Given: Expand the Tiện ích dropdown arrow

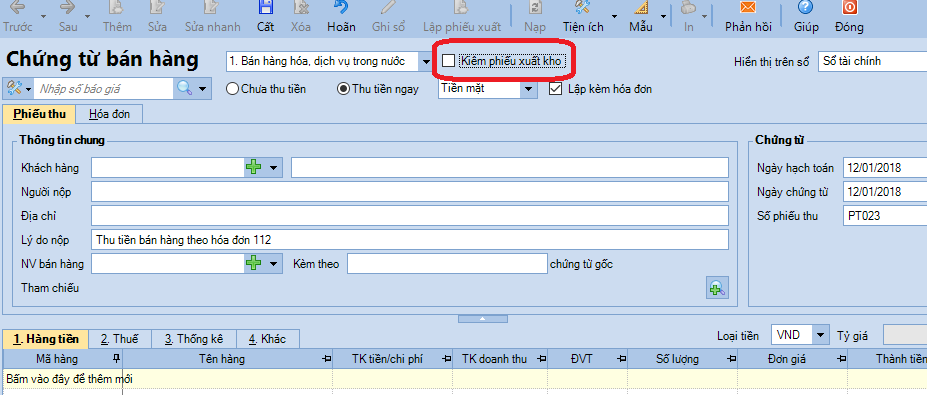Looking at the screenshot, I should click(614, 17).
